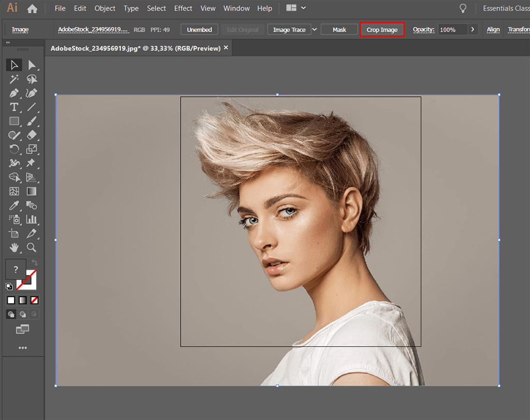
Task: Open the workspace switcher chevron
Action: tap(304, 8)
